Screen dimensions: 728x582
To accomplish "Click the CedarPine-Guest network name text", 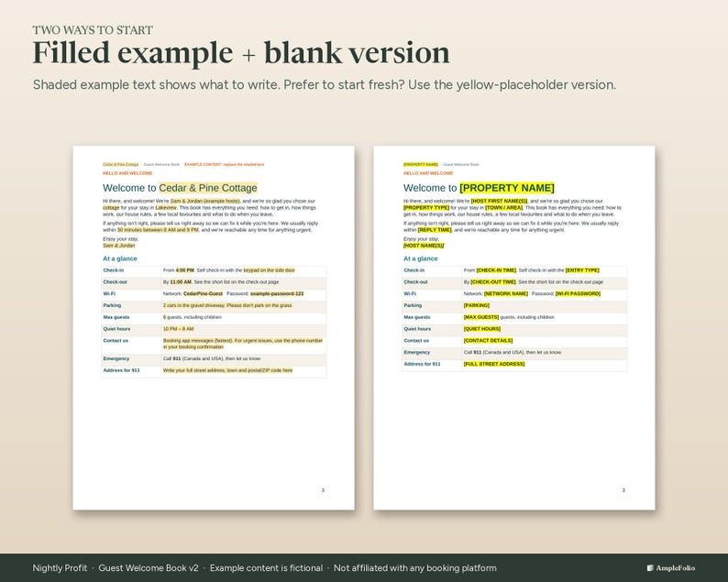I will [x=203, y=294].
